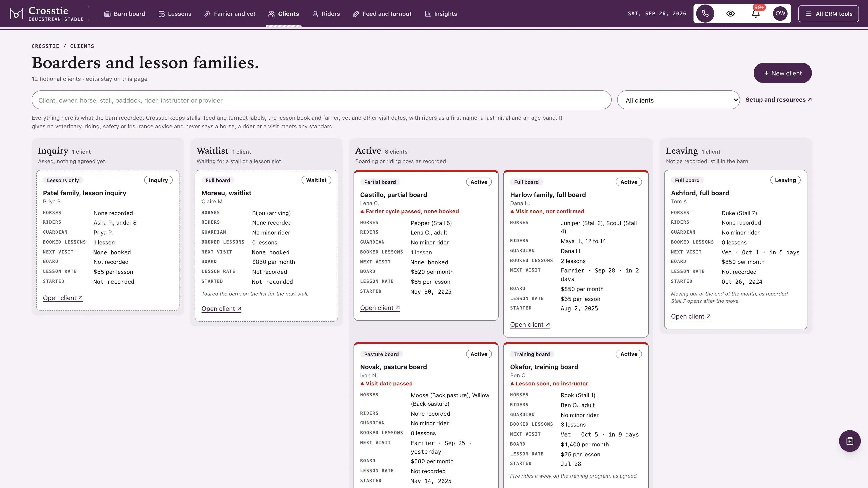Open the All CRM tools menu

click(828, 14)
